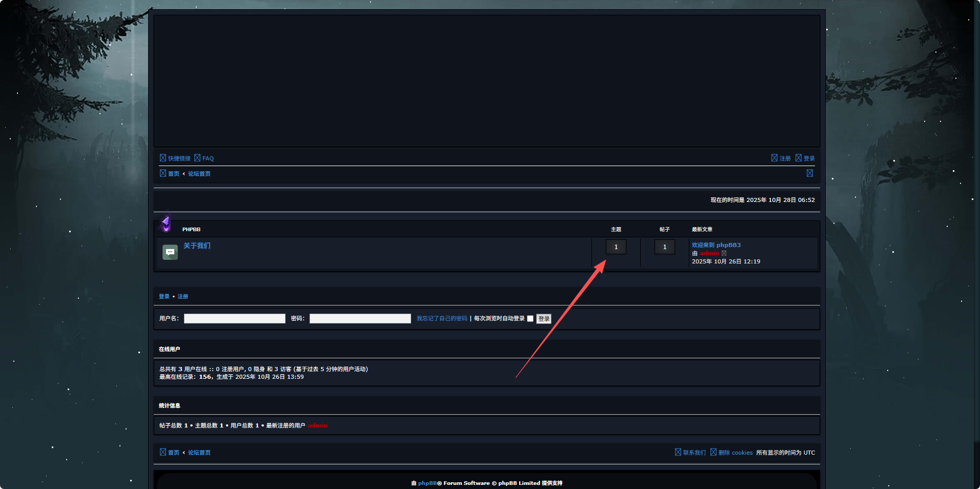
Task: Select 论坛首页 in the top breadcrumb
Action: tap(199, 174)
